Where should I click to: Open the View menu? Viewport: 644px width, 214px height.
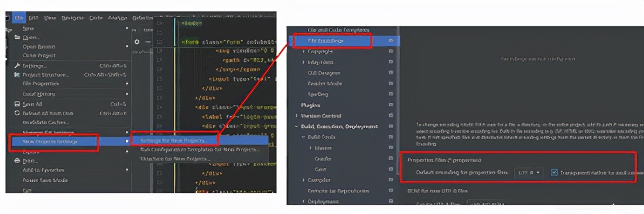[50, 18]
